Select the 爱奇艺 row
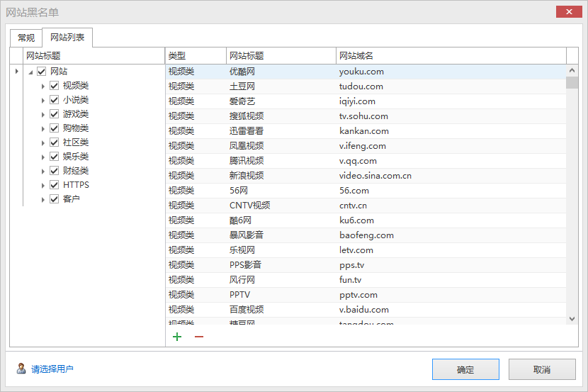This screenshot has height=392, width=588. tap(366, 101)
